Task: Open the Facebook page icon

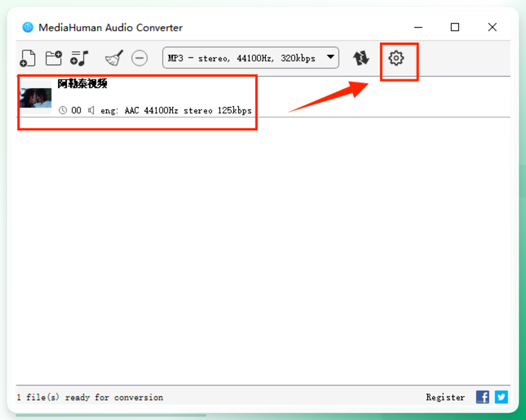Action: click(x=482, y=397)
